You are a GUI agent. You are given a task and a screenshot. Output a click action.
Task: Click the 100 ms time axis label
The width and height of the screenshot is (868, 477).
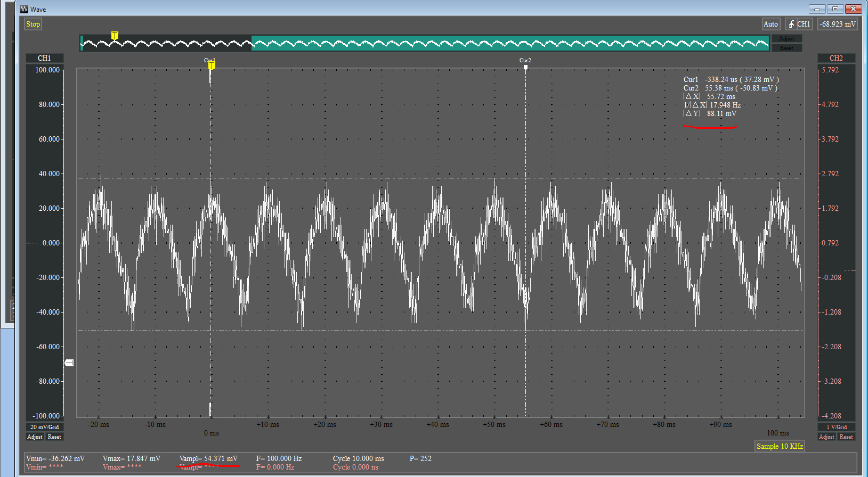(x=778, y=433)
